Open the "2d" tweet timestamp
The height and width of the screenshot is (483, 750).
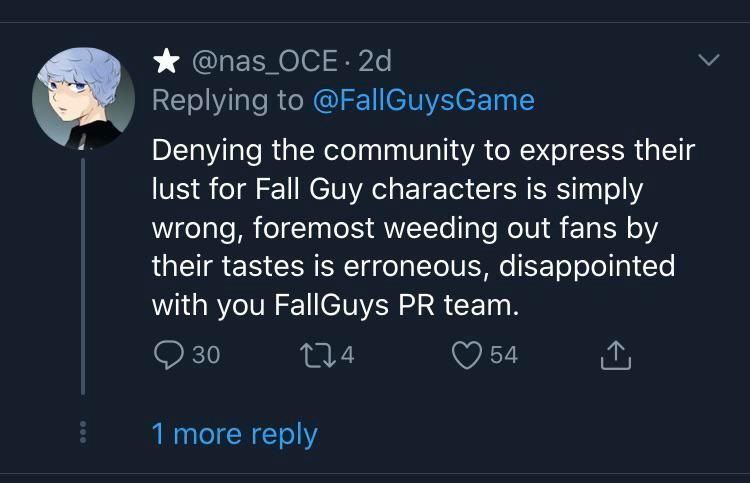click(374, 62)
